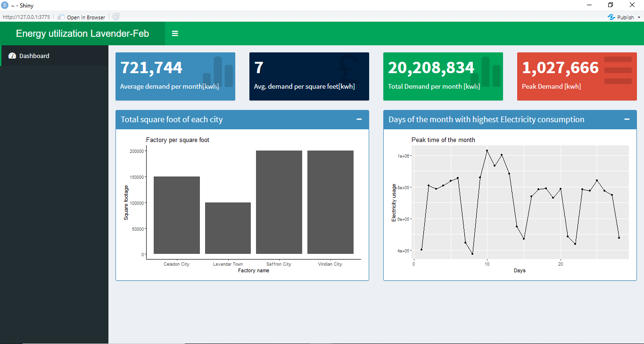Screen dimensions: 644x344
Task: Click the Viridian City bar in chart
Action: (x=330, y=202)
